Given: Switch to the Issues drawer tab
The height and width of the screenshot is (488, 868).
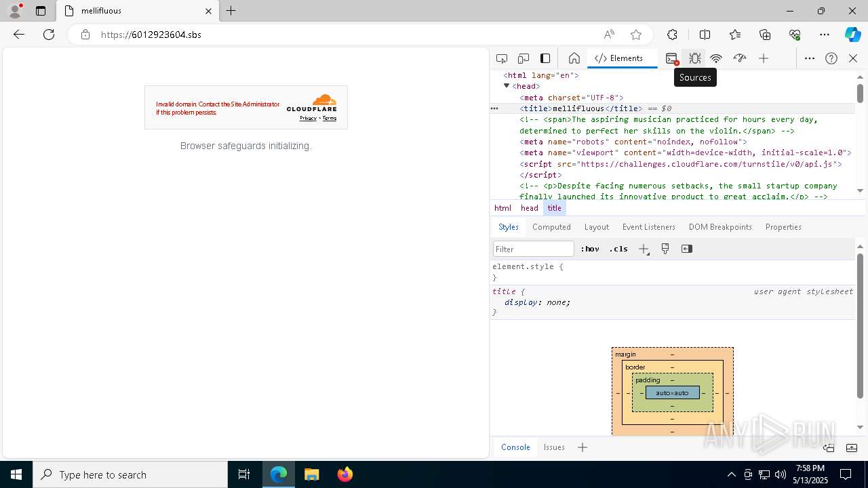Looking at the screenshot, I should click(554, 447).
